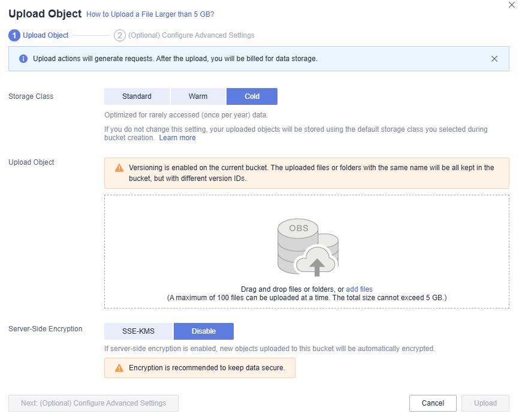Go to Configure Advanced Settings step

click(x=191, y=35)
